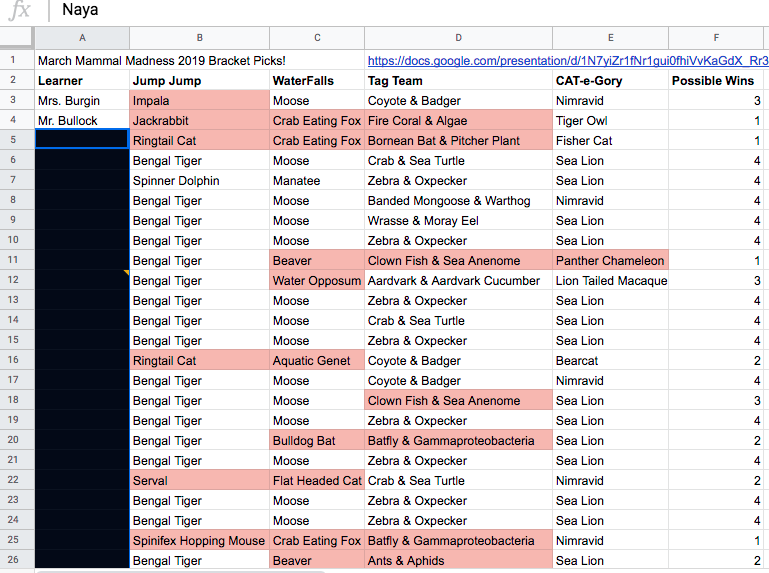Image resolution: width=769 pixels, height=573 pixels.
Task: Select the Serval cell
Action: 200,481
